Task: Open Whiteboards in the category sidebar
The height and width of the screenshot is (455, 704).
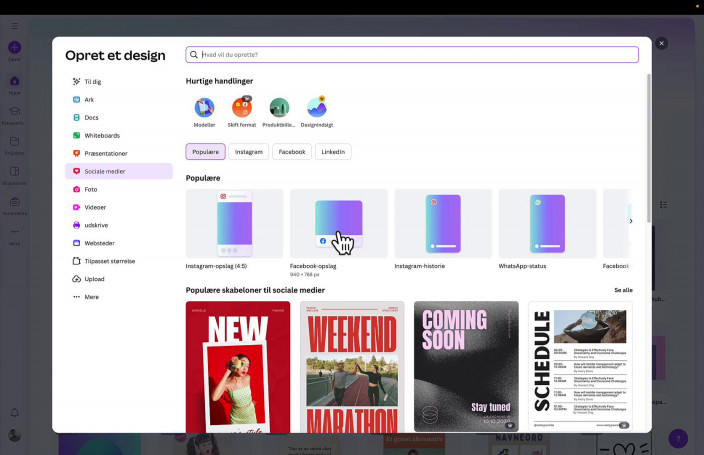Action: coord(101,135)
